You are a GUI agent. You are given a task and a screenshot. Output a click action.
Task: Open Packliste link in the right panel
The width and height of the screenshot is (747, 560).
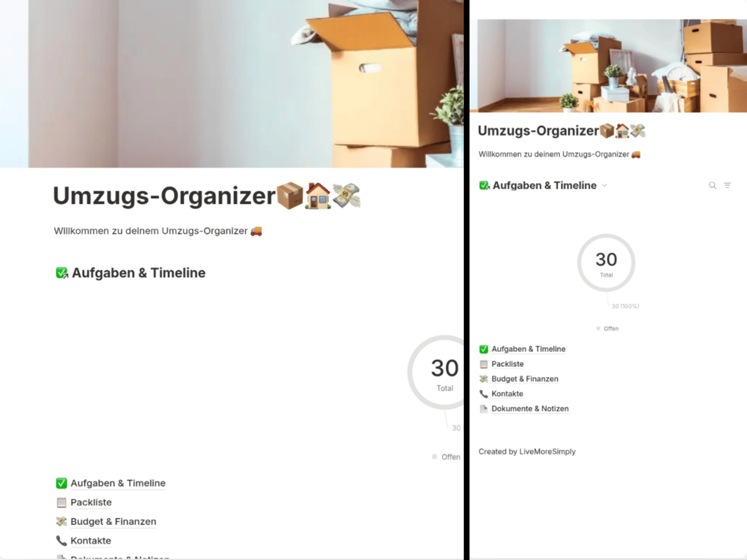[507, 364]
